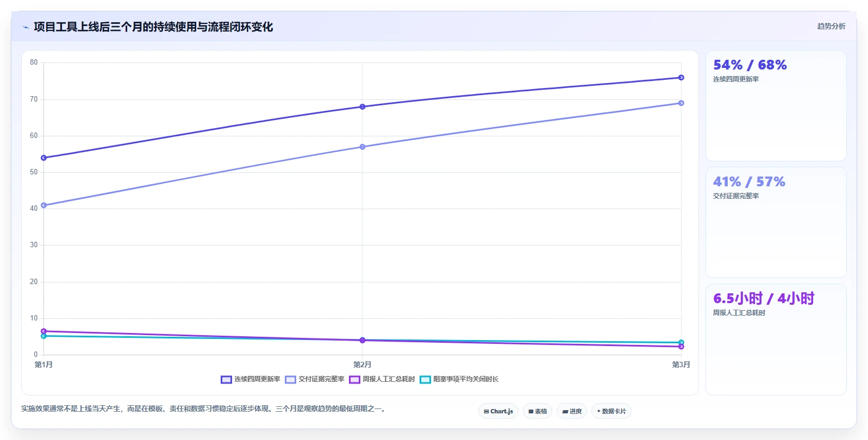Select the 表格 chip
Viewport: 868px width, 440px height.
(538, 411)
